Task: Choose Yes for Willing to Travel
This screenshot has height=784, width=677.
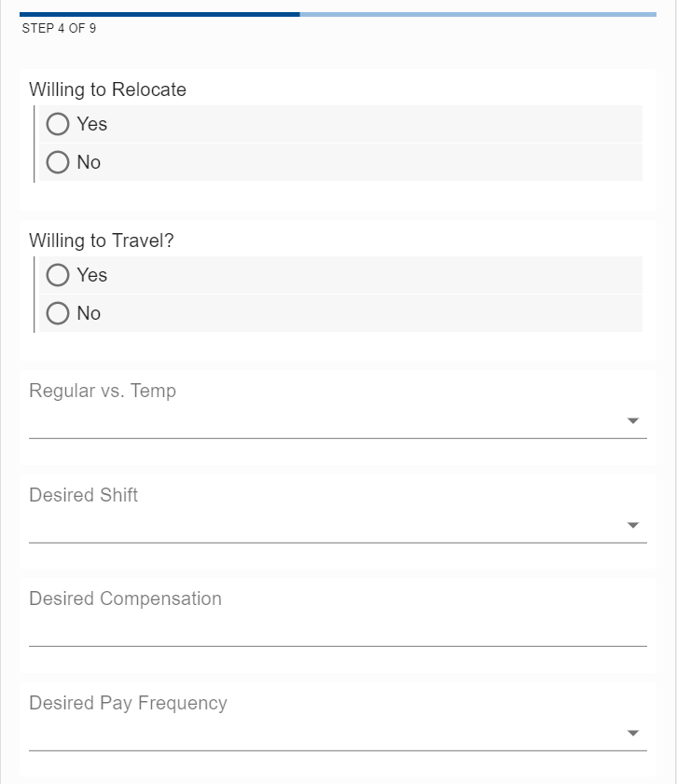Action: pyautogui.click(x=58, y=275)
